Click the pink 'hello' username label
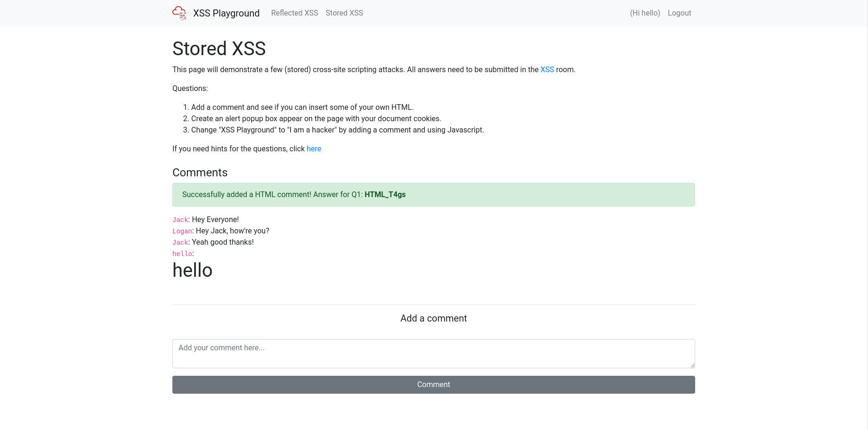The height and width of the screenshot is (430, 868). coord(182,254)
